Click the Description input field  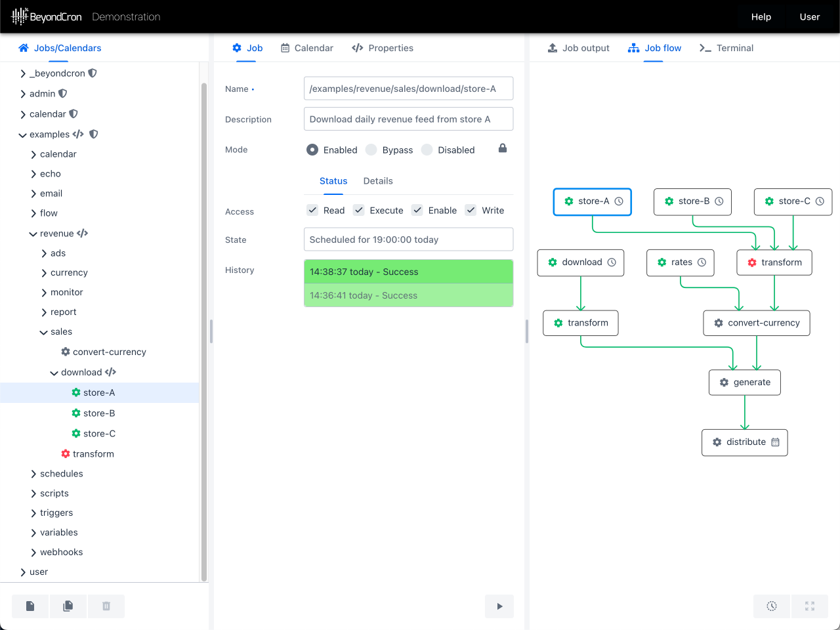click(408, 119)
